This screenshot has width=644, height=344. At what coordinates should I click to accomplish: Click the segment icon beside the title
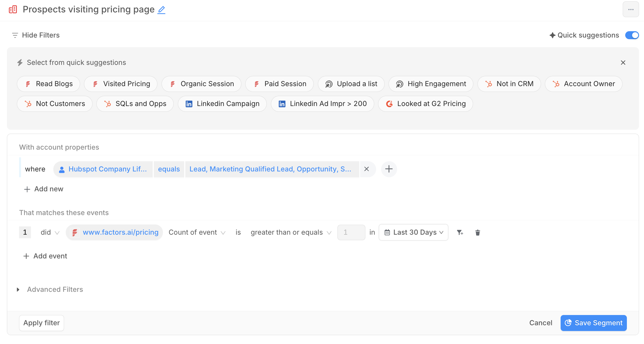(x=13, y=10)
